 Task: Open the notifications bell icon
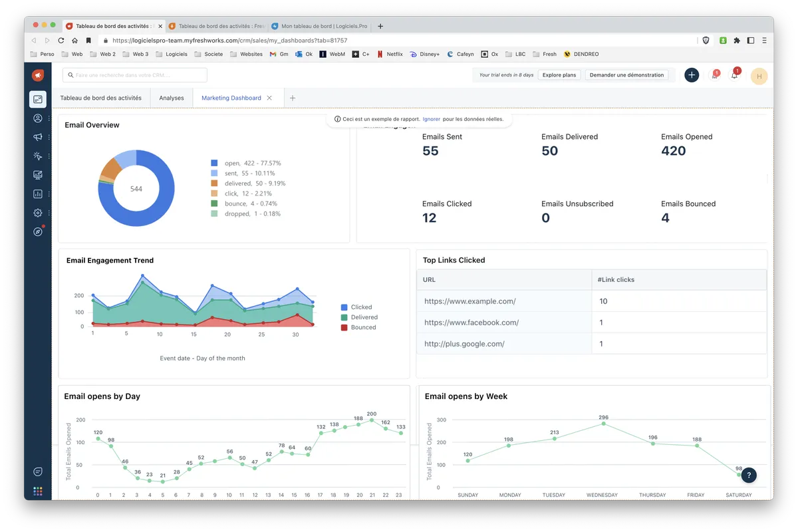[x=734, y=75]
